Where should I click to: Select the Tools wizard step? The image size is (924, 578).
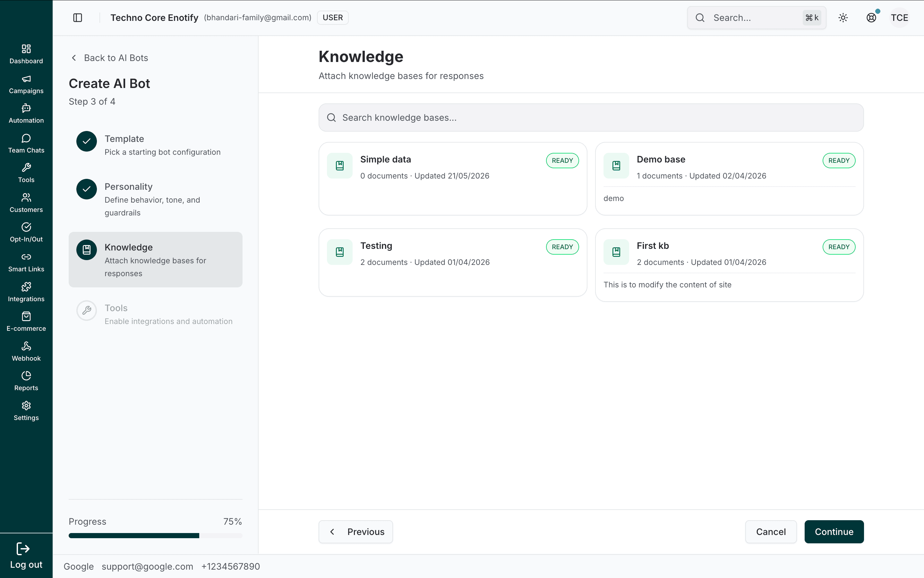[155, 314]
